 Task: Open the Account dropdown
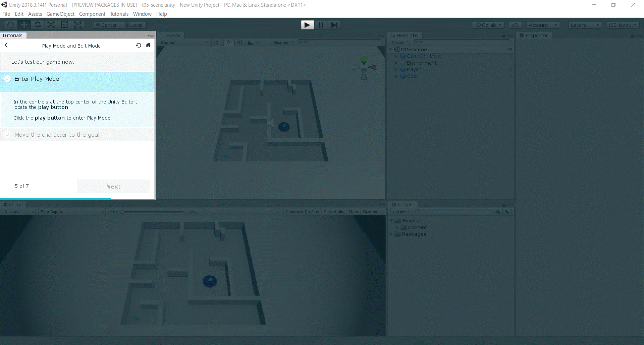543,25
